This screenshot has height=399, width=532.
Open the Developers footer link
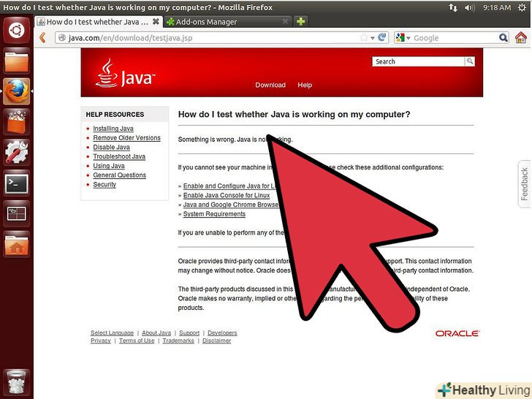click(x=222, y=333)
